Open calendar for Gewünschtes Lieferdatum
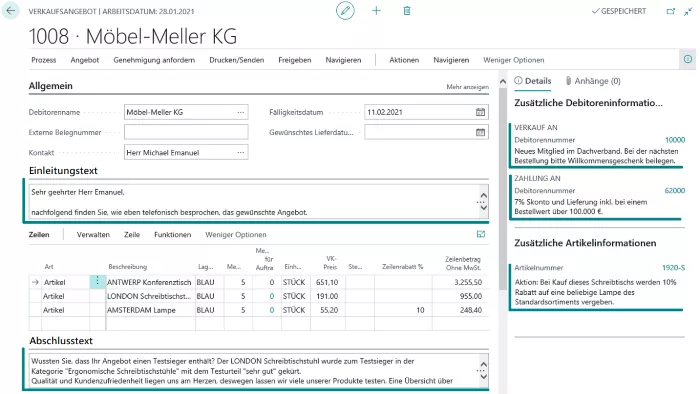The height and width of the screenshot is (394, 700). 480,132
